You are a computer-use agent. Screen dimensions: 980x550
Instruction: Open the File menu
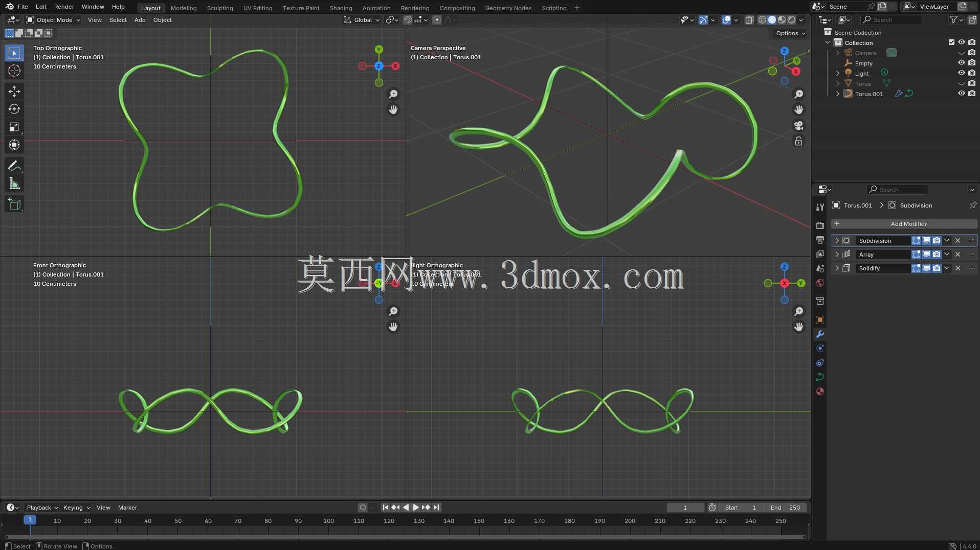point(23,7)
